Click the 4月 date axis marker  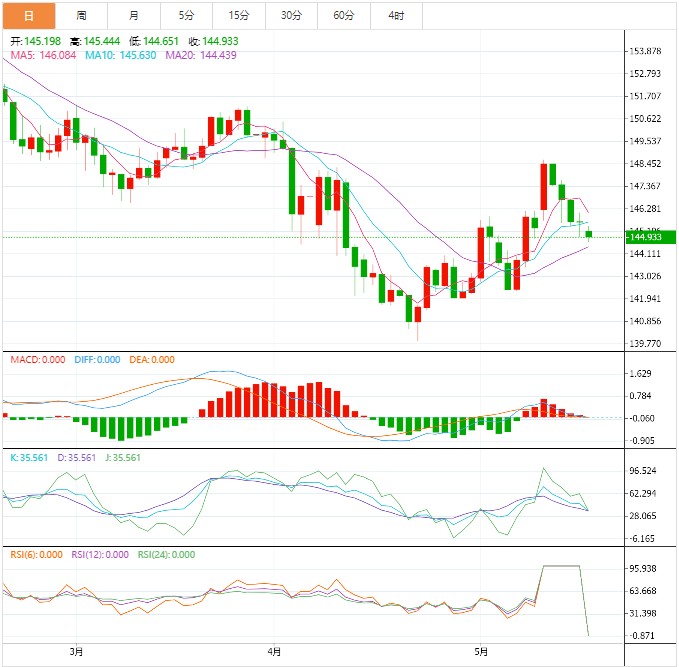(x=274, y=652)
